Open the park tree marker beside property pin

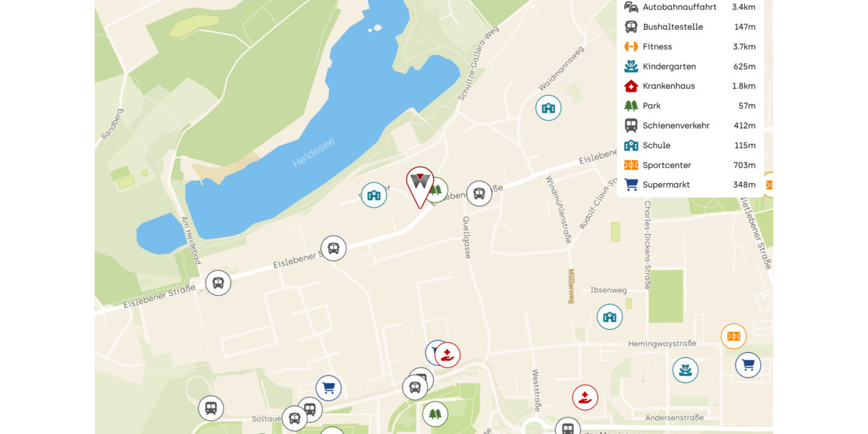coord(437,190)
